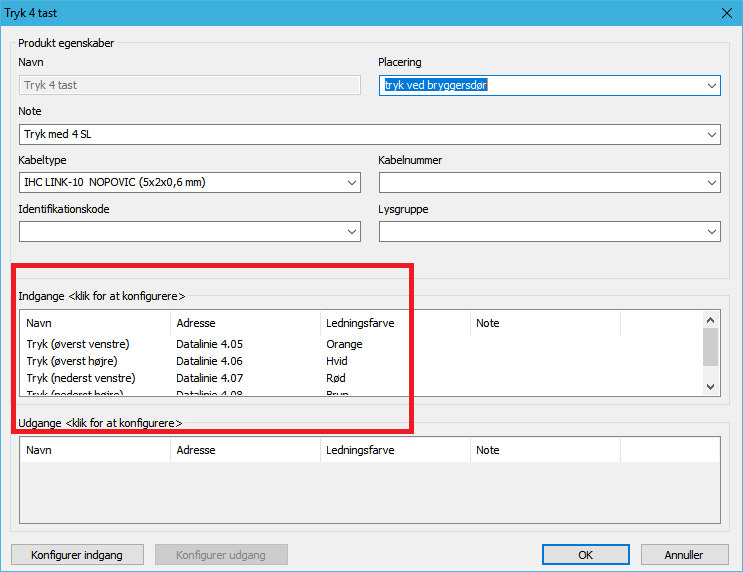The image size is (743, 572).
Task: Select the Tryk (øverst højre) input row
Action: point(73,361)
